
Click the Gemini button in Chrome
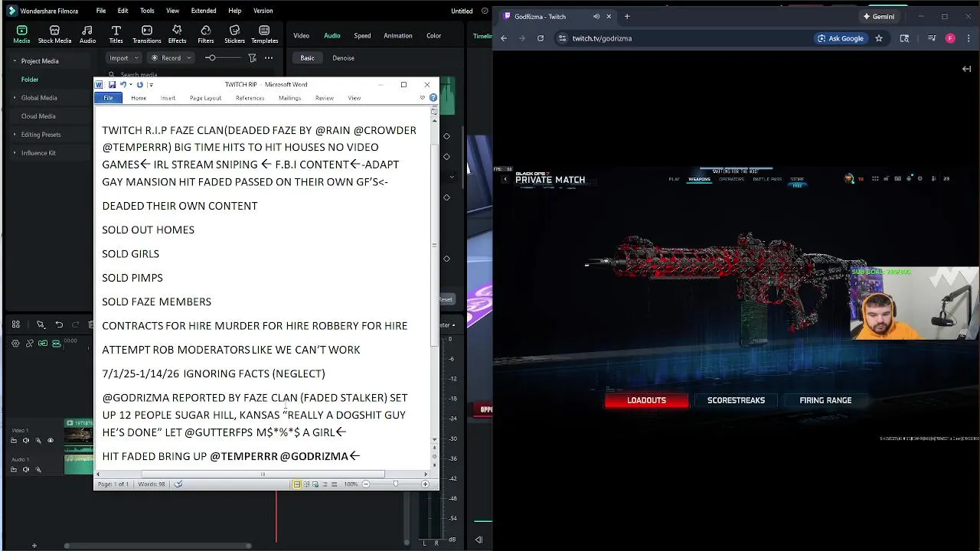tap(879, 16)
